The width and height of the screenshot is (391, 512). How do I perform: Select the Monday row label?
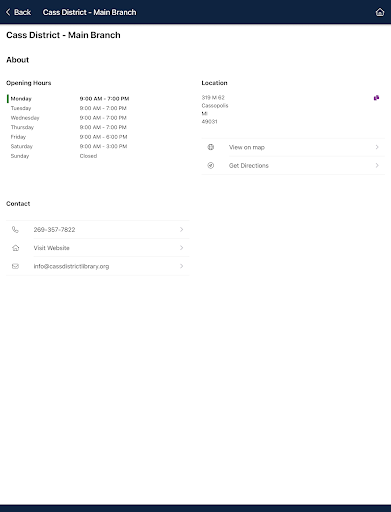click(x=21, y=99)
